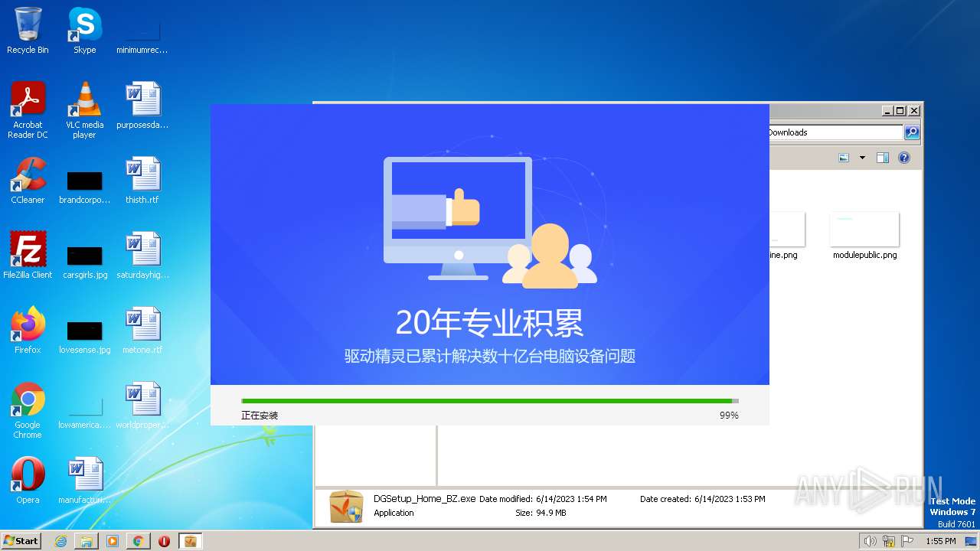The height and width of the screenshot is (551, 980).
Task: Launch FileZilla Client shortcut
Action: (28, 256)
